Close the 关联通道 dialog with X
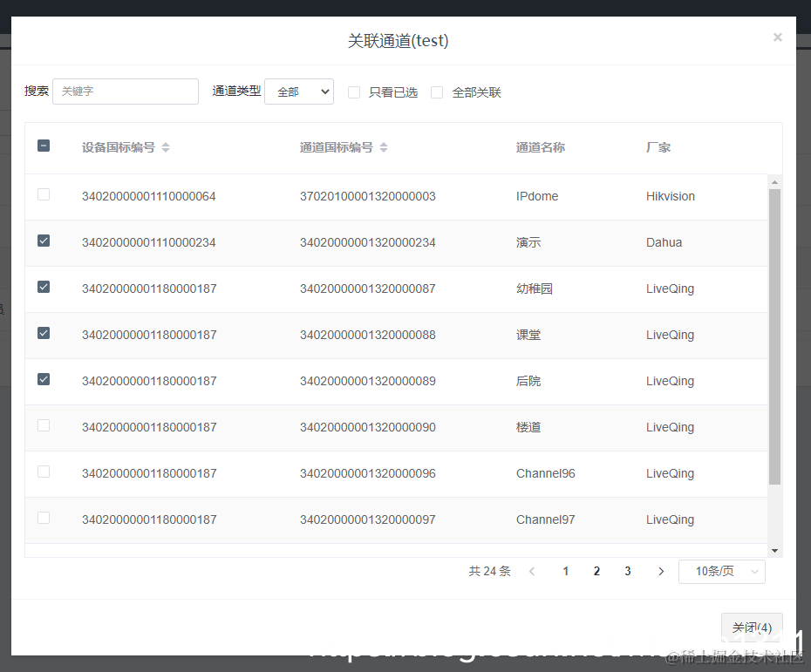 (x=777, y=37)
